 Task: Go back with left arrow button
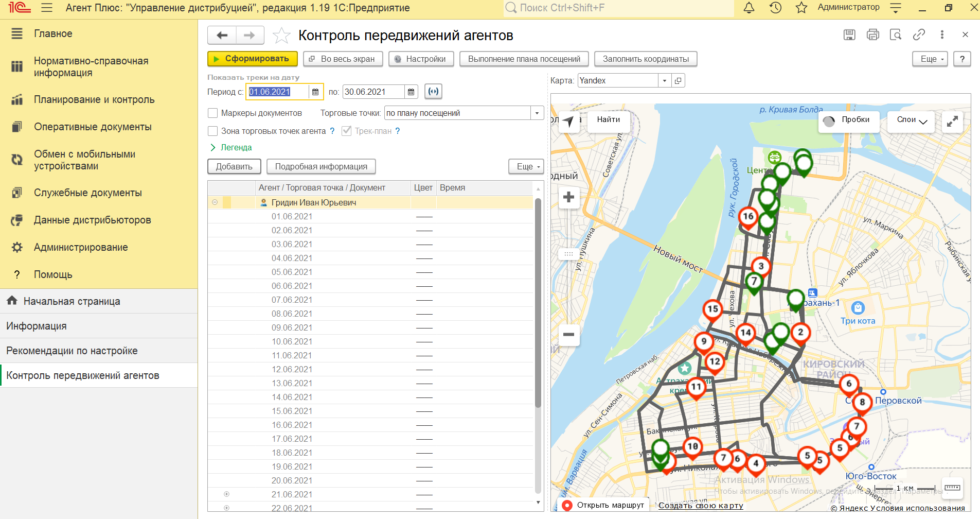click(x=222, y=35)
